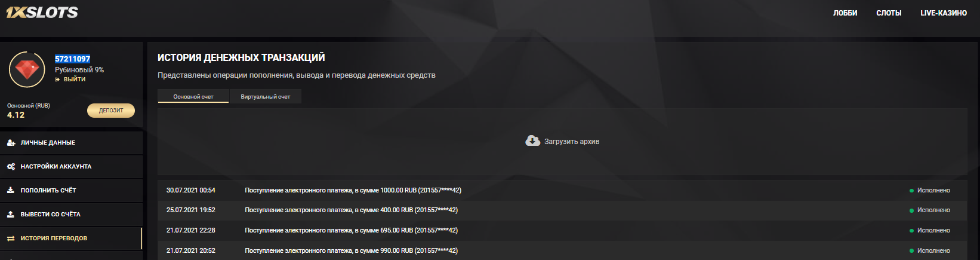Click the ruby gem avatar icon
Viewport: 980px width, 260px height.
tap(27, 69)
